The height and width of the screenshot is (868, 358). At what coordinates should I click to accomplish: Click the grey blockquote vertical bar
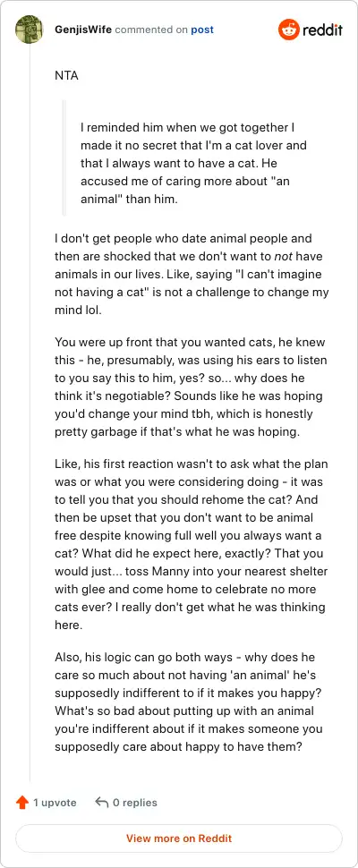pyautogui.click(x=64, y=157)
